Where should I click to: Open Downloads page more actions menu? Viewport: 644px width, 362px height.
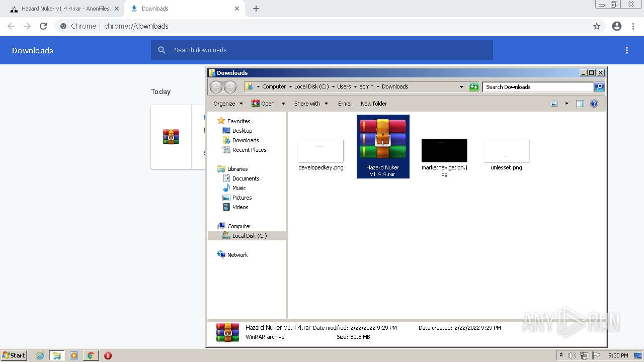627,50
